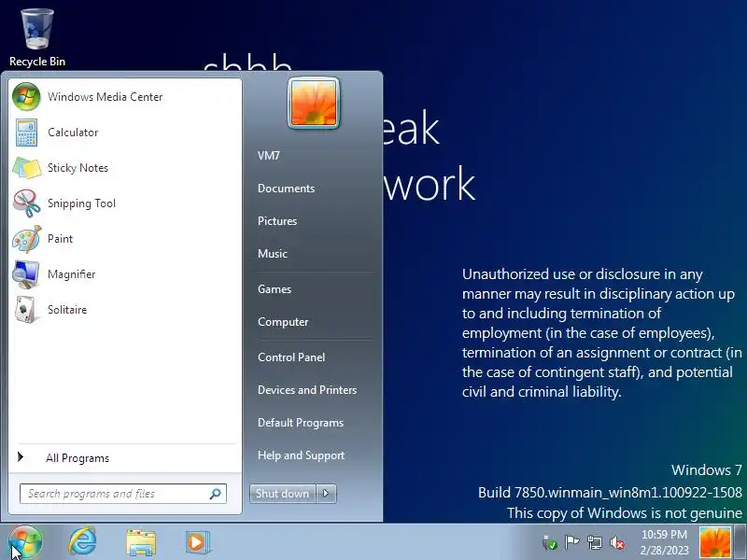Click the magnifying glass search icon
The image size is (747, 560).
click(216, 494)
